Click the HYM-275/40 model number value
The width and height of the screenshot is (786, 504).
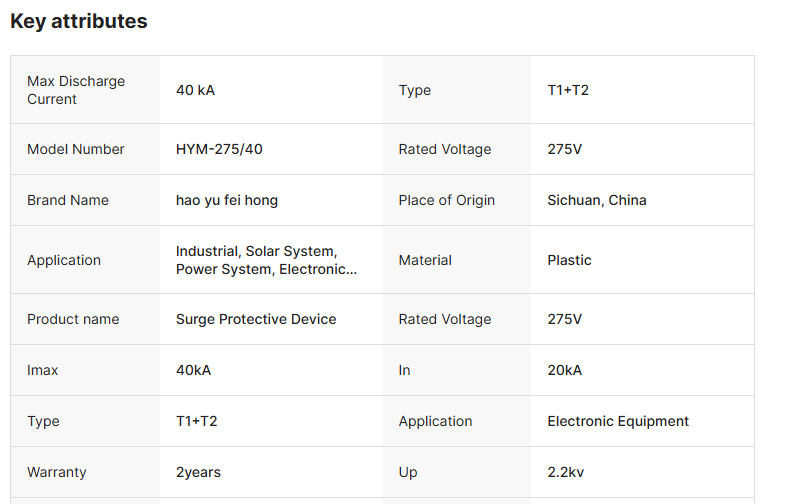(x=219, y=149)
